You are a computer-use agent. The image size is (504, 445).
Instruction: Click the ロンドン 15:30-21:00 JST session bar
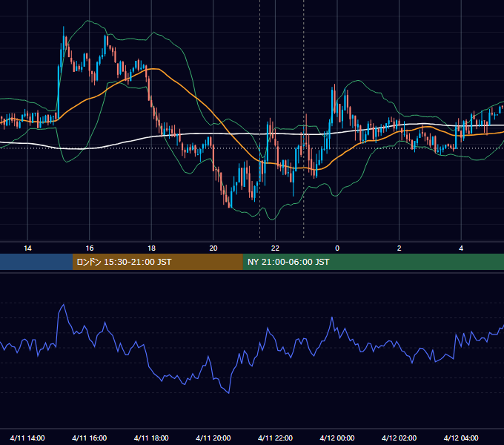tap(157, 262)
